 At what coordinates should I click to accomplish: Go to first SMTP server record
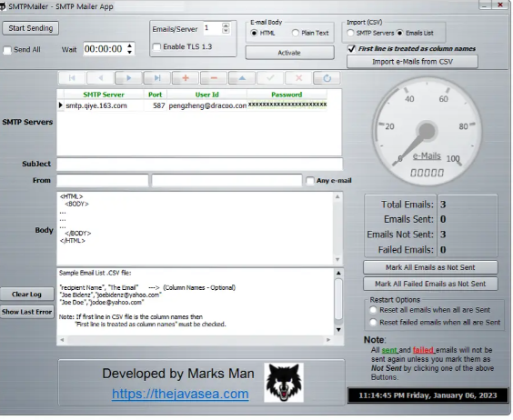(72, 78)
